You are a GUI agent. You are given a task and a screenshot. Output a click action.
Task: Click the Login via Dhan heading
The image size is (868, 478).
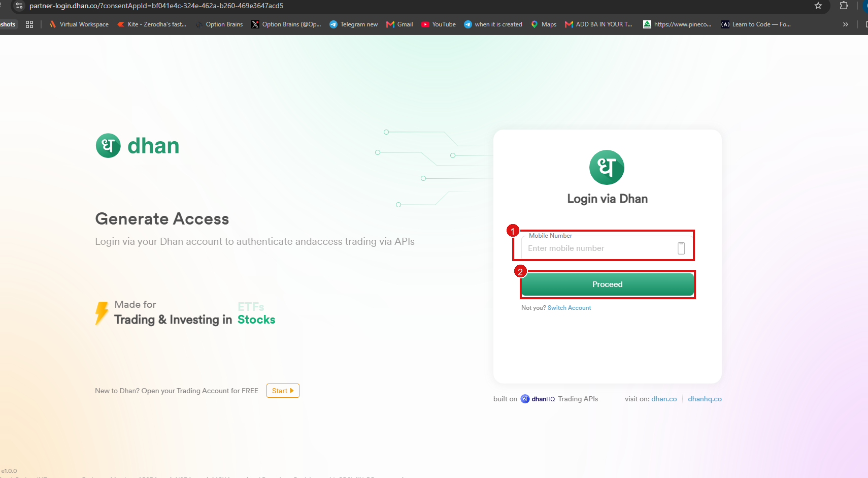click(607, 199)
